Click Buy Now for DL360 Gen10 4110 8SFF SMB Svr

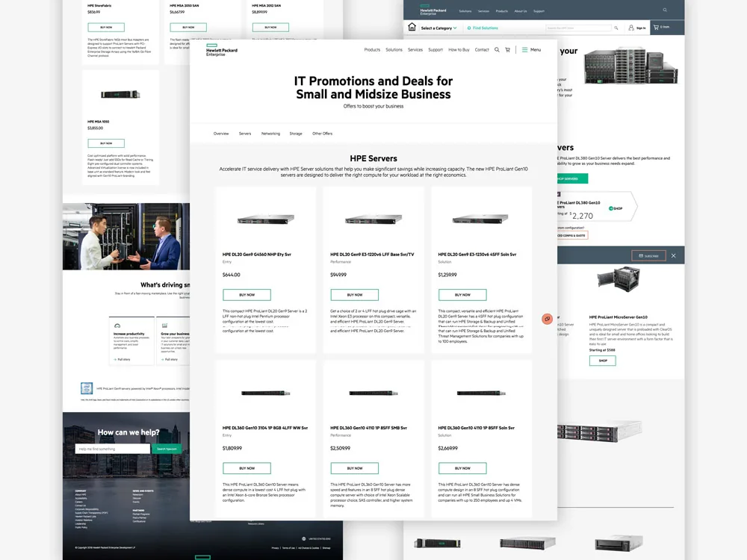click(x=354, y=468)
